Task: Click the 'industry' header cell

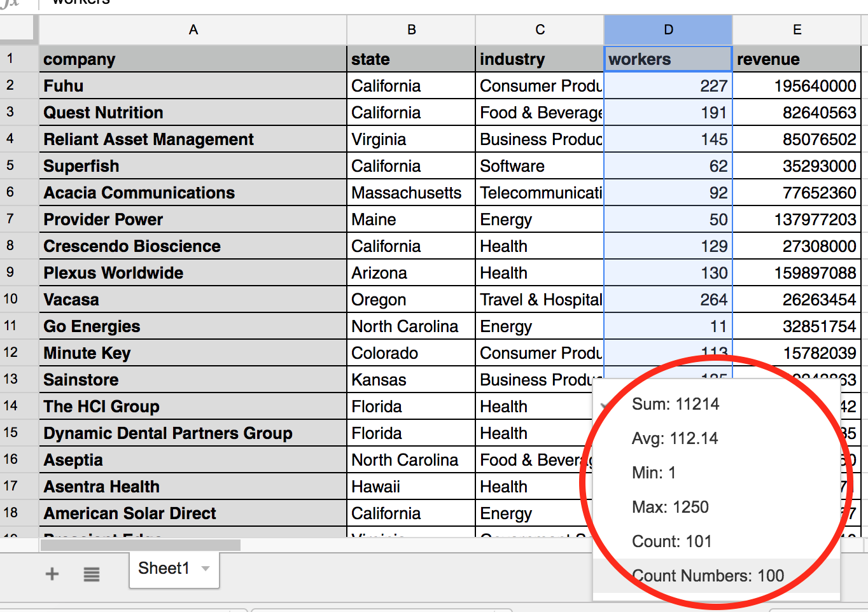Action: [540, 59]
